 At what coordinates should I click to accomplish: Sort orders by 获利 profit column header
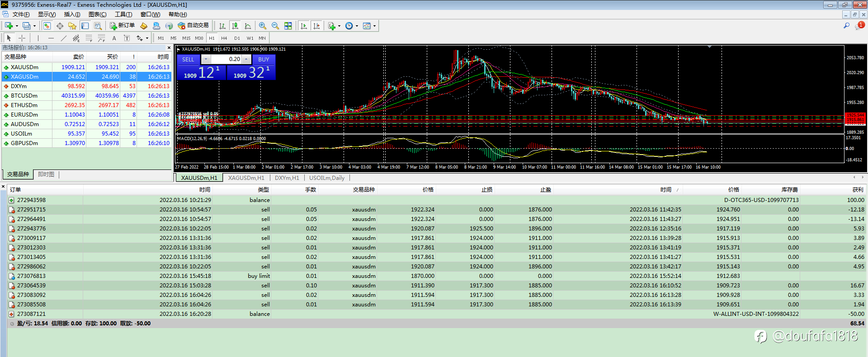tap(858, 190)
